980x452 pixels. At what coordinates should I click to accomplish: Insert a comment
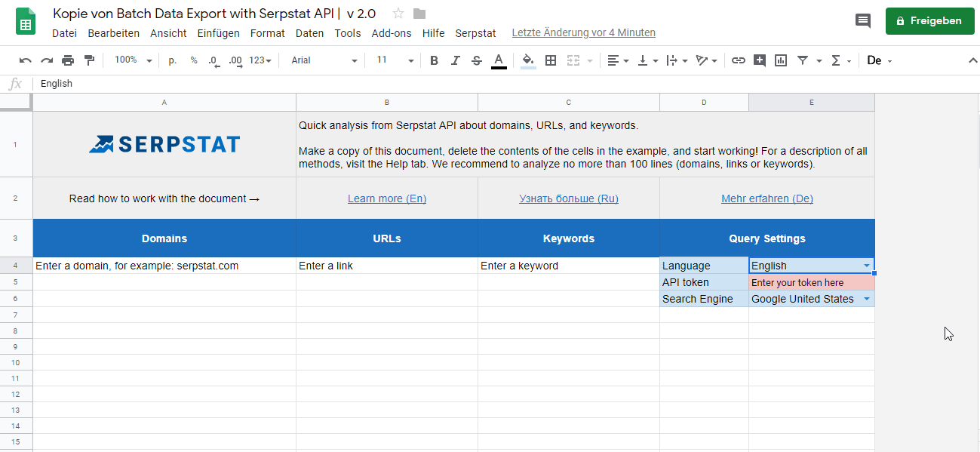coord(760,60)
